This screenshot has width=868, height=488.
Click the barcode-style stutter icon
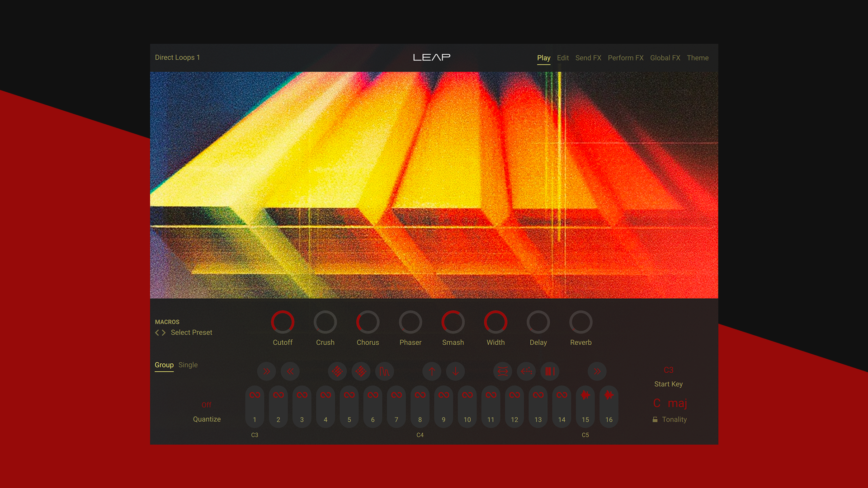click(550, 371)
